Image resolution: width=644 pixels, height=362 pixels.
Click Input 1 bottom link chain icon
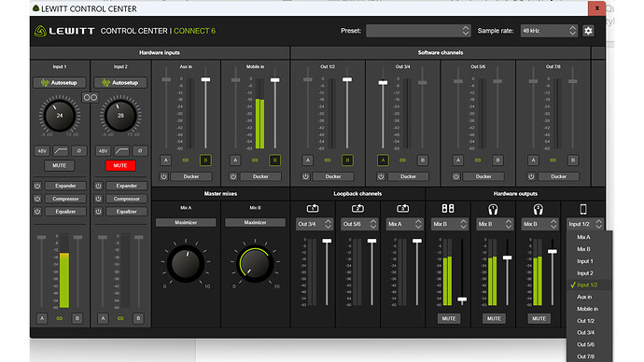tap(60, 318)
